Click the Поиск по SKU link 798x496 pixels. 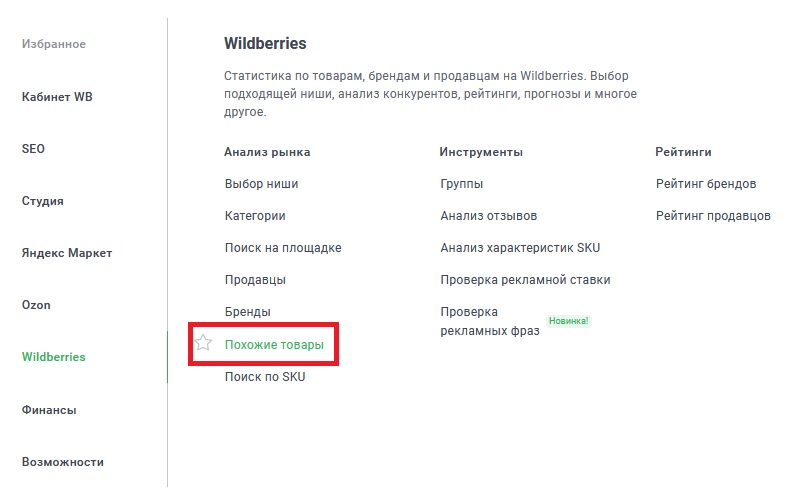pos(265,377)
